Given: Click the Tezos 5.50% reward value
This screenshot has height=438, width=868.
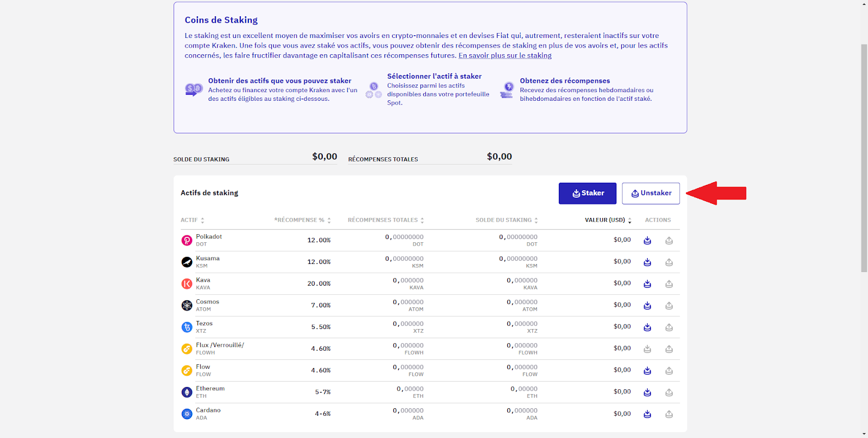Looking at the screenshot, I should [x=321, y=327].
